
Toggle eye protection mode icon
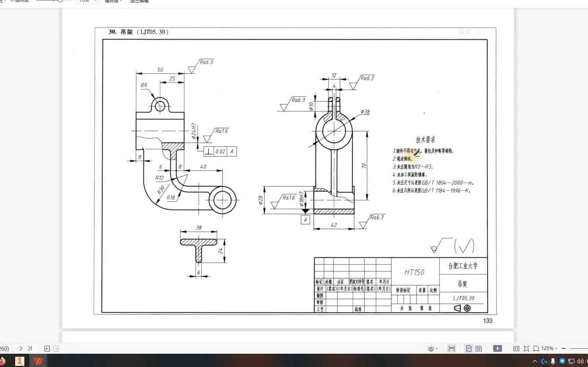(431, 348)
